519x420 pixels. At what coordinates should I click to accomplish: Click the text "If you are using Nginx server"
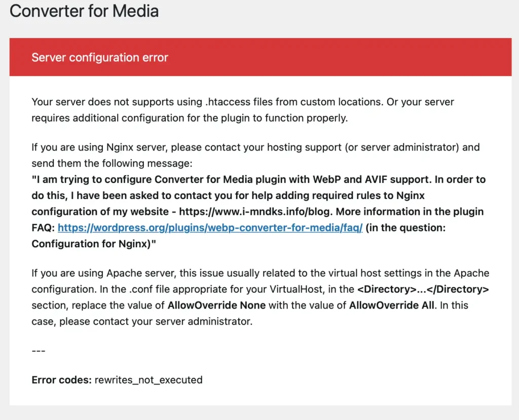click(99, 148)
